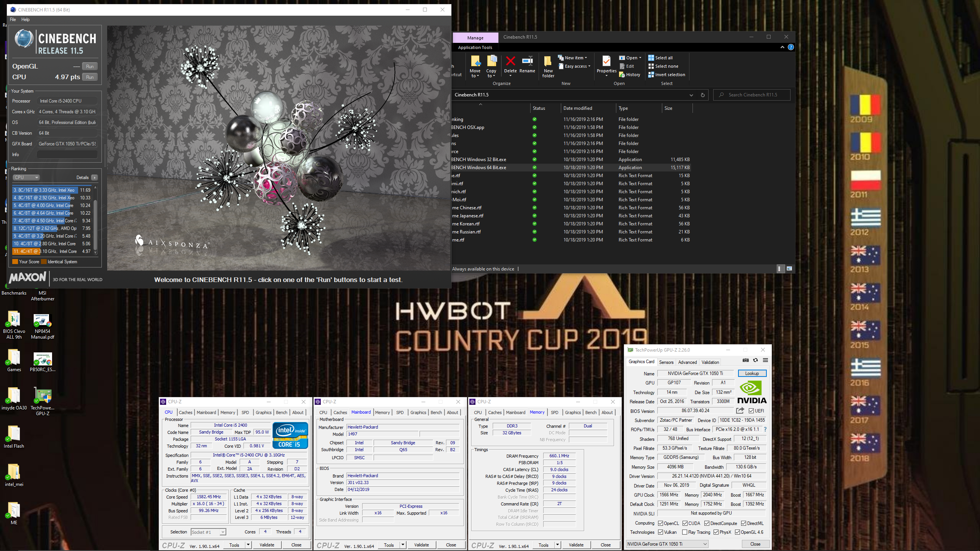Viewport: 980px width, 551px height.
Task: Open the Help menu in Cinebench
Action: pyautogui.click(x=25, y=20)
